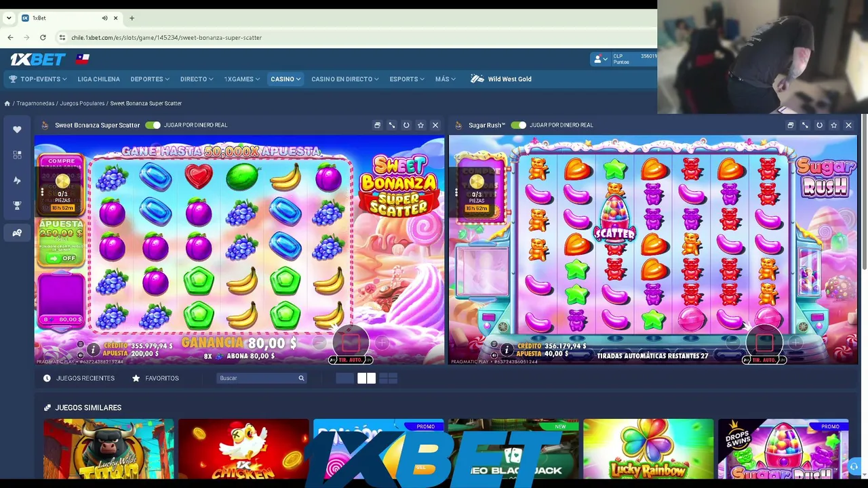The width and height of the screenshot is (868, 488).
Task: Add Sweet Bonanza Super Scatter to favorites
Action: 420,125
